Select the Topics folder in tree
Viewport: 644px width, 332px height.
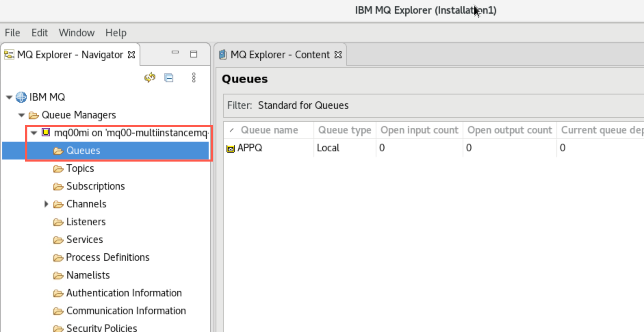[x=80, y=168]
